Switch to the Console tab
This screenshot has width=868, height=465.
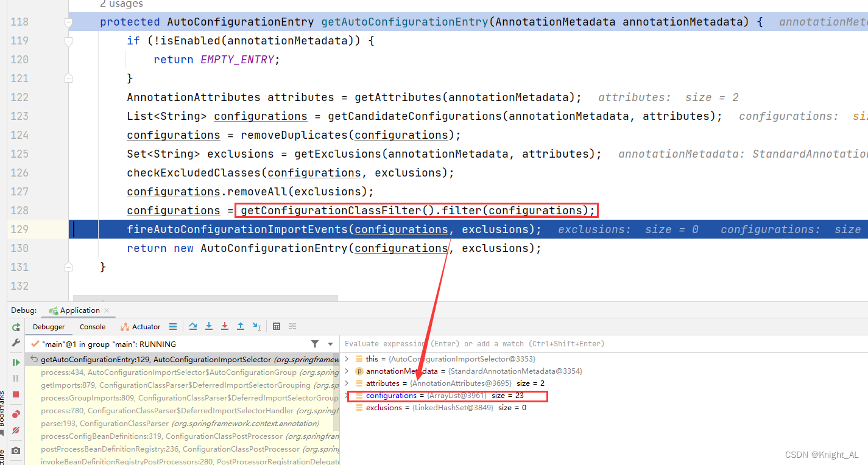[93, 327]
